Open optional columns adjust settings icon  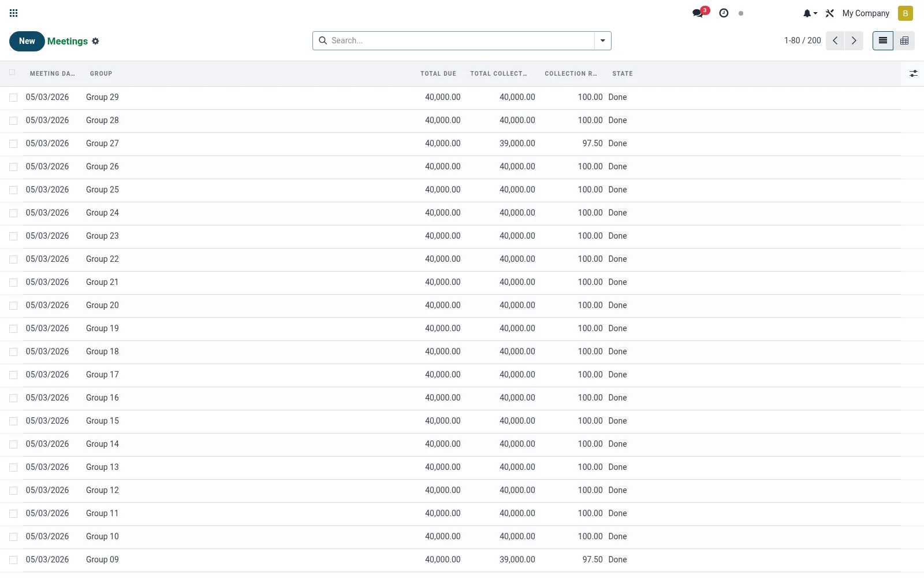point(913,73)
